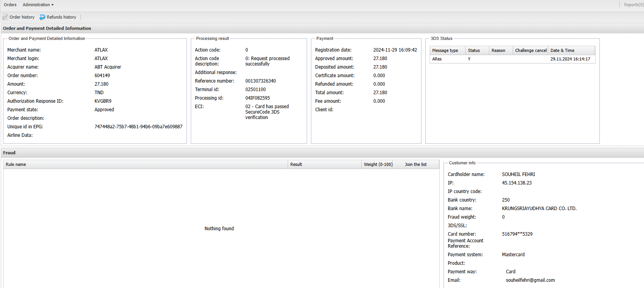Expand the Administration dropdown menu
This screenshot has height=288, width=644.
[38, 5]
